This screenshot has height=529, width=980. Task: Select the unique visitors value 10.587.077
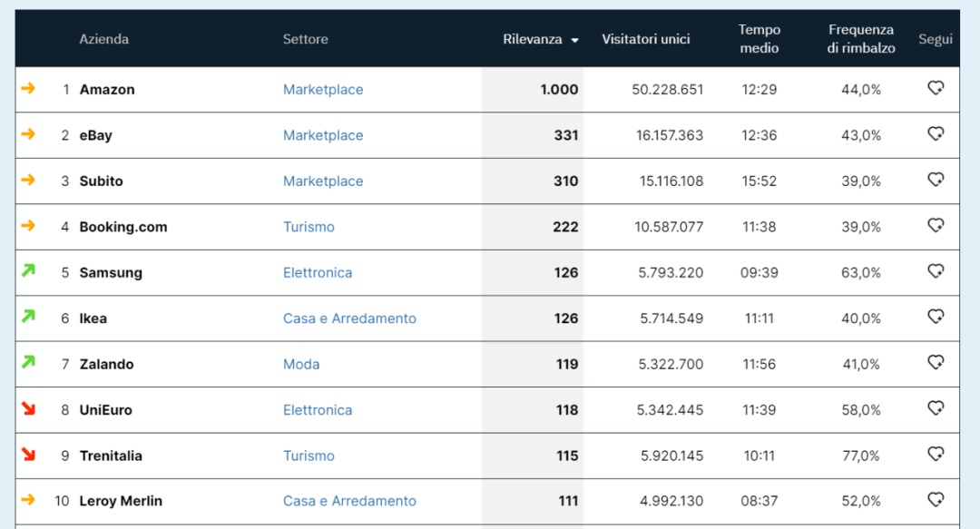click(669, 226)
